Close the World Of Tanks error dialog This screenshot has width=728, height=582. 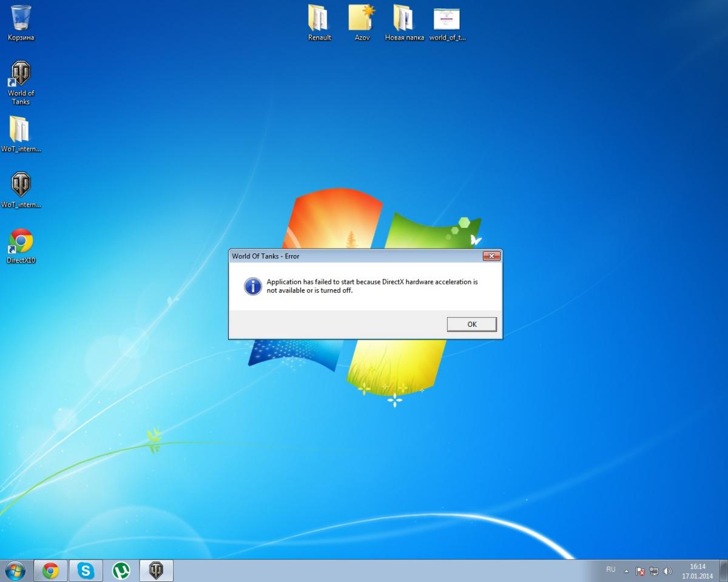[491, 256]
